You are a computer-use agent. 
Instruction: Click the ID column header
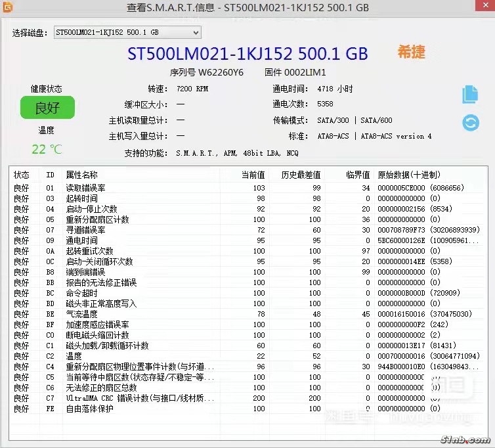50,175
